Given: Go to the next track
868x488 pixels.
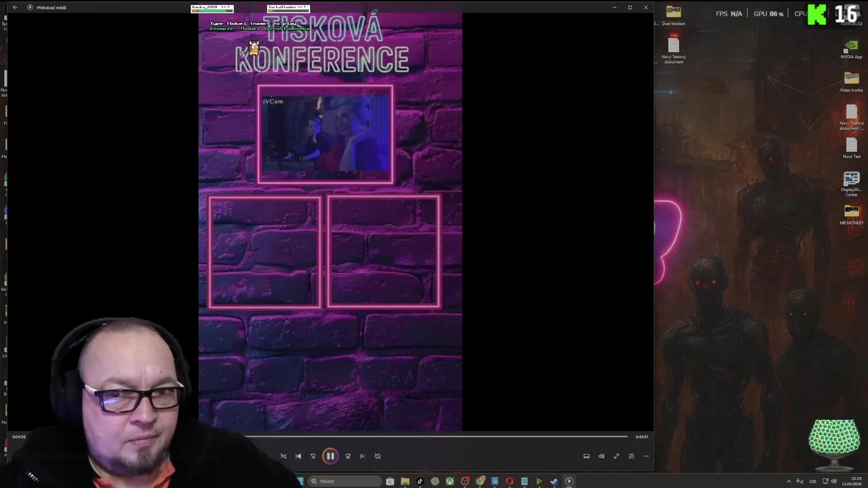Looking at the screenshot, I should click(x=363, y=456).
